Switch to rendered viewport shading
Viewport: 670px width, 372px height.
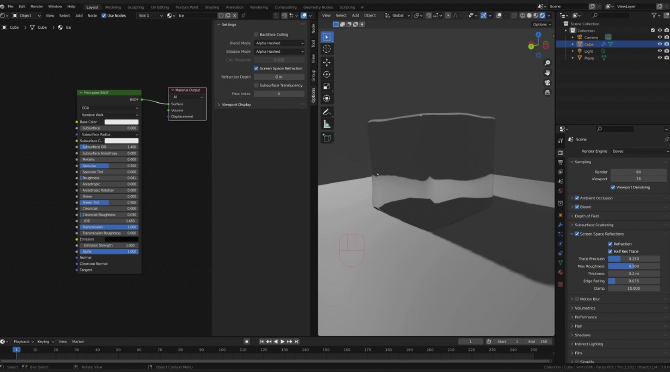click(x=542, y=15)
